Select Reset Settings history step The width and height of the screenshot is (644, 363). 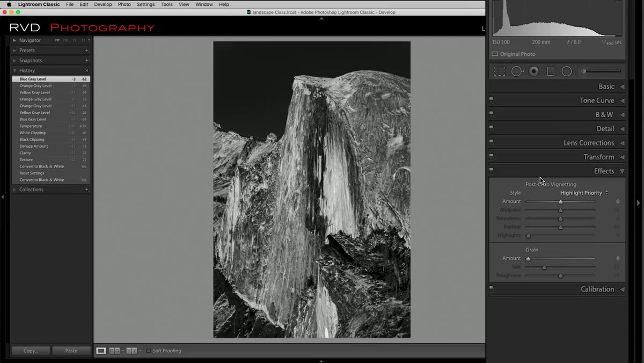coord(51,173)
